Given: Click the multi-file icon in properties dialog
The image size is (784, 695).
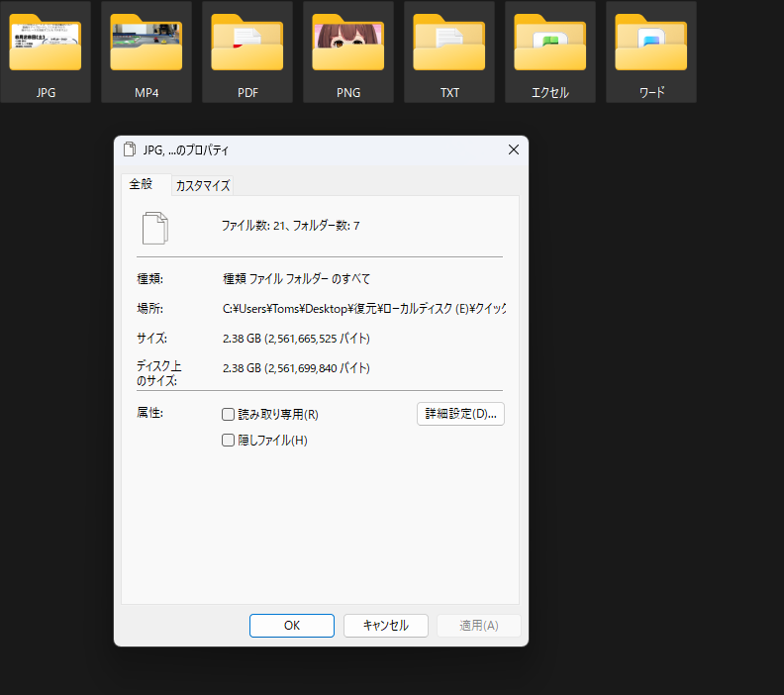Looking at the screenshot, I should coord(155,227).
